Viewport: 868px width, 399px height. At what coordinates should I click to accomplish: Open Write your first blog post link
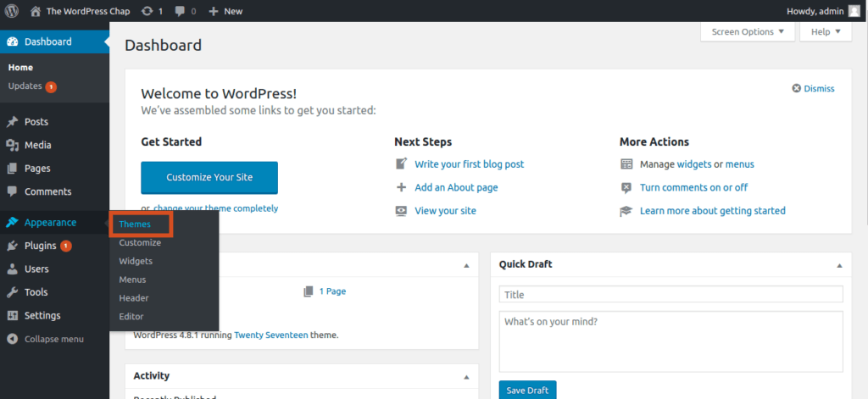point(470,164)
